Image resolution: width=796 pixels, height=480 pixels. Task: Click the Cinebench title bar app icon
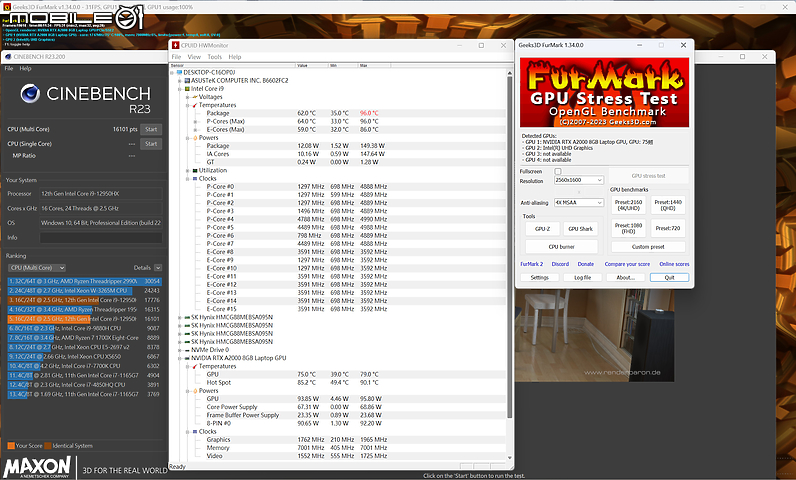click(x=8, y=56)
